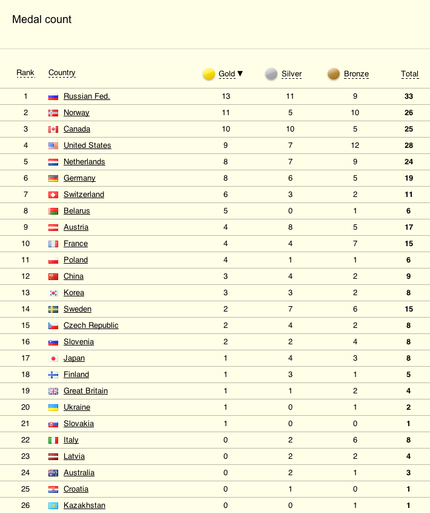The image size is (430, 514).
Task: Open the Norway country link
Action: pyautogui.click(x=76, y=113)
